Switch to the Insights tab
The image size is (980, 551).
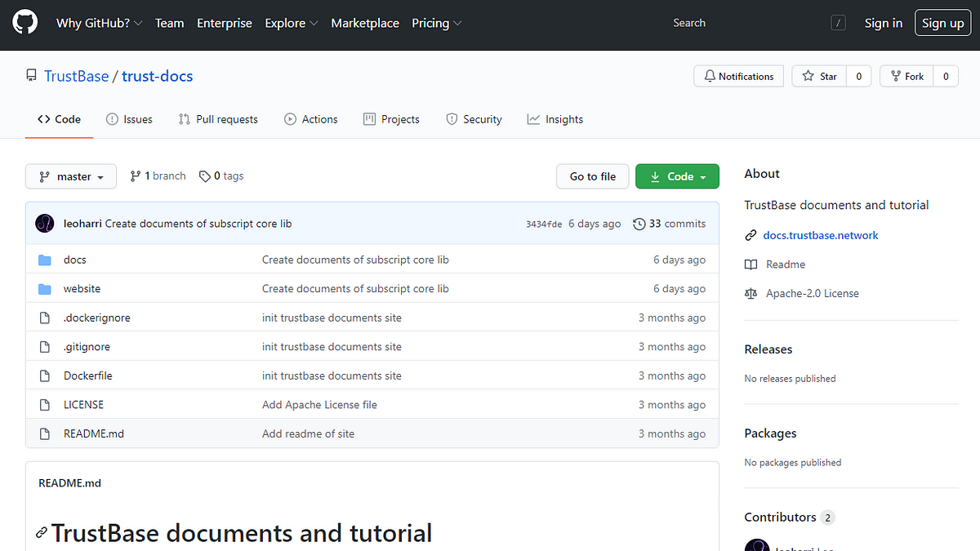click(555, 119)
